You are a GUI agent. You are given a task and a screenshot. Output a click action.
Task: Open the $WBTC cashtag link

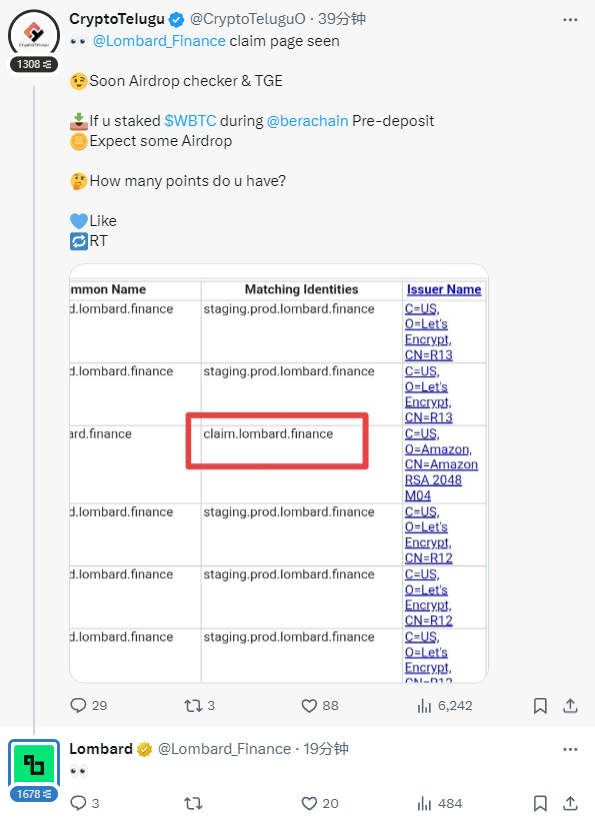[x=190, y=121]
